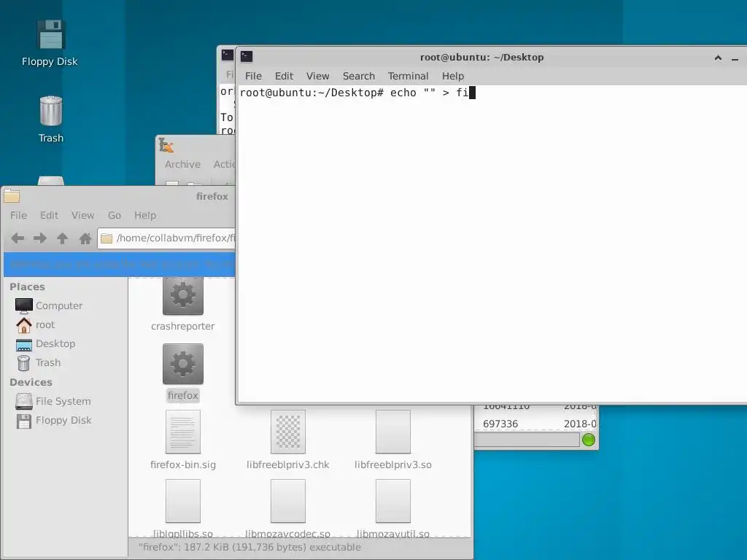Click the green status indicator in archive manager
Viewport: 747px width, 560px height.
coord(589,440)
